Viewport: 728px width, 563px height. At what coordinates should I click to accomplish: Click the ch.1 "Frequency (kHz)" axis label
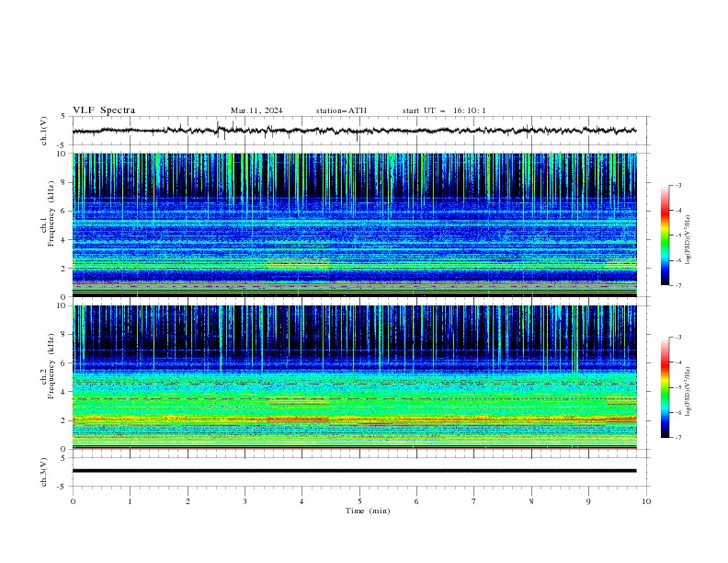[51, 213]
